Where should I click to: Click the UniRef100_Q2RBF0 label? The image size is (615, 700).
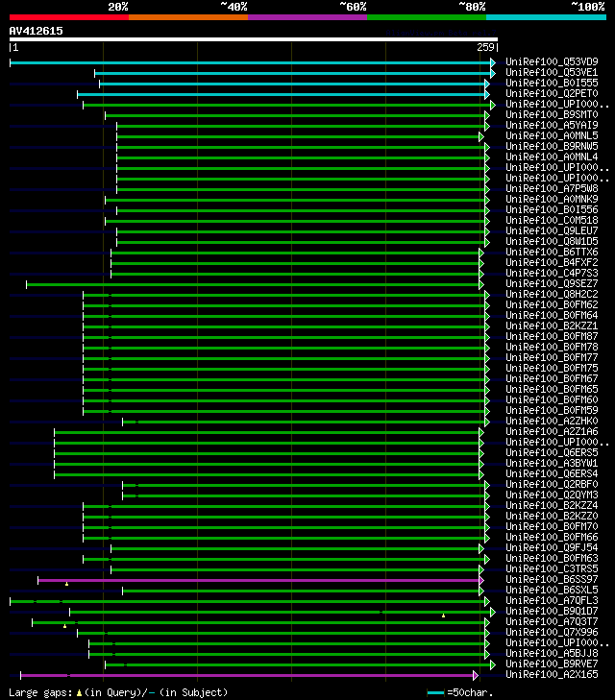552,484
